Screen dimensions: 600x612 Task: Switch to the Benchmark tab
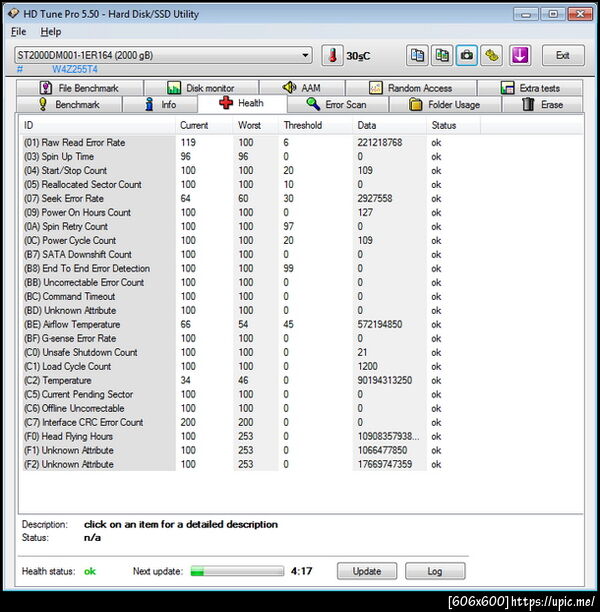tap(69, 105)
